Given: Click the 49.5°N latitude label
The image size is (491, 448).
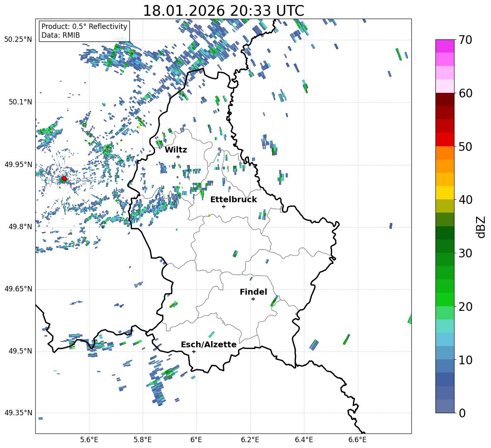Looking at the screenshot, I should 20,351.
